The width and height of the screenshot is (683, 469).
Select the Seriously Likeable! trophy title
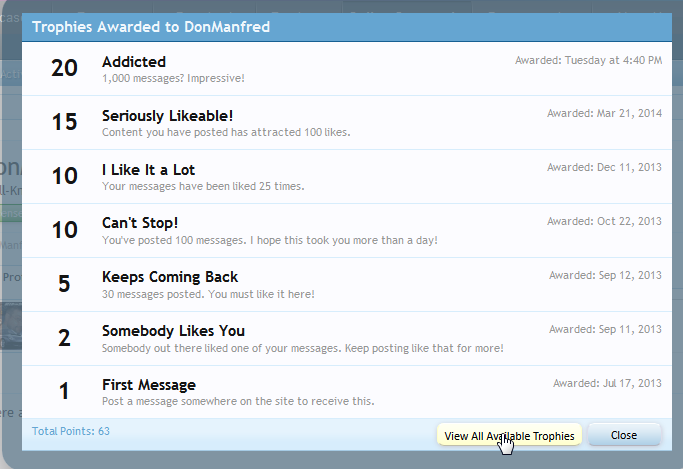(x=167, y=116)
